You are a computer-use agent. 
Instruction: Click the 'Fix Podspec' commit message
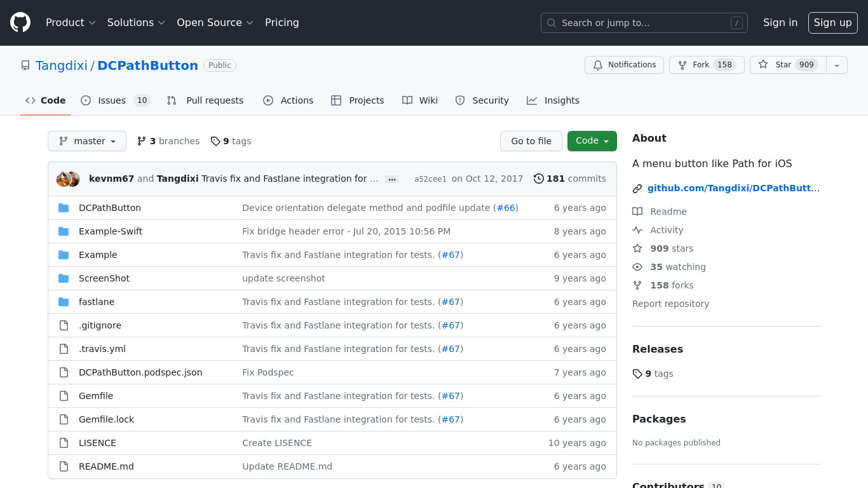268,372
